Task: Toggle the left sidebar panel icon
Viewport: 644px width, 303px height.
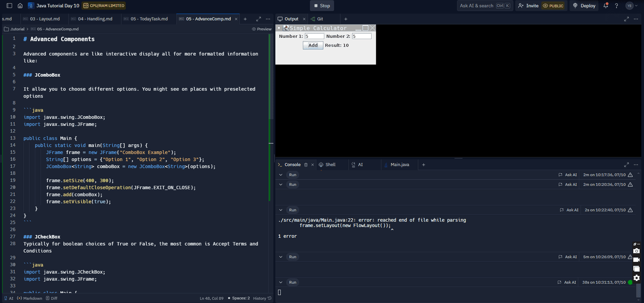Action: [9, 6]
